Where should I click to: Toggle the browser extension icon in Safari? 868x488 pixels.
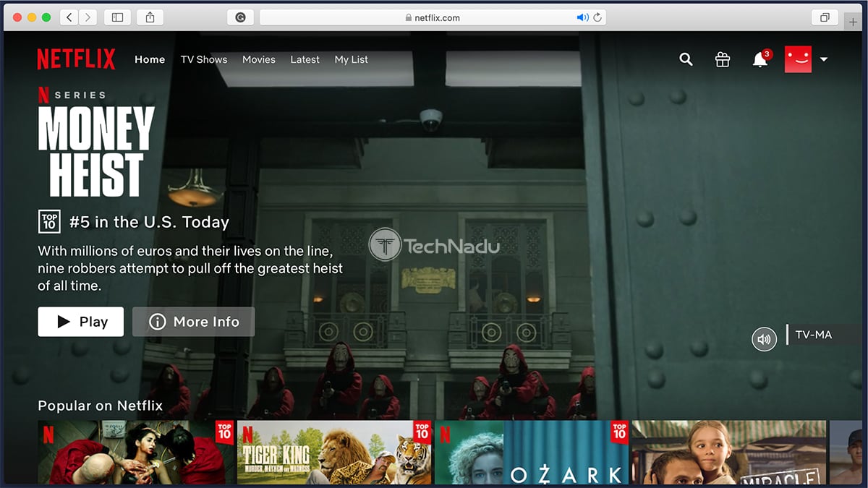pos(239,17)
